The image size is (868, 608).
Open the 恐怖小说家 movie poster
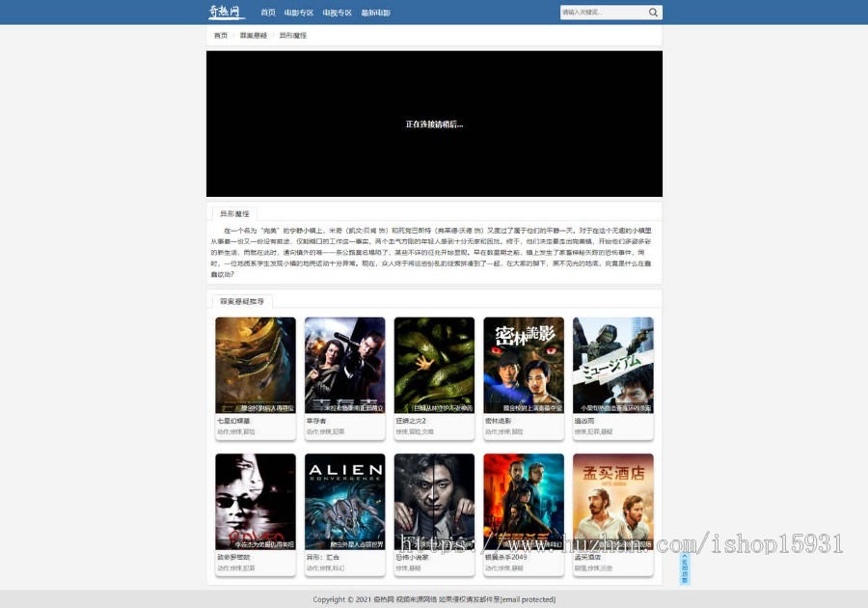pyautogui.click(x=434, y=502)
